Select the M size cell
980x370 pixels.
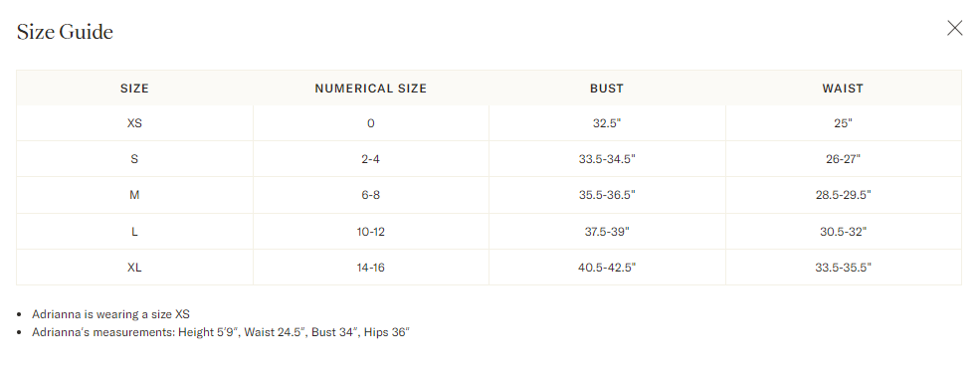pyautogui.click(x=134, y=195)
